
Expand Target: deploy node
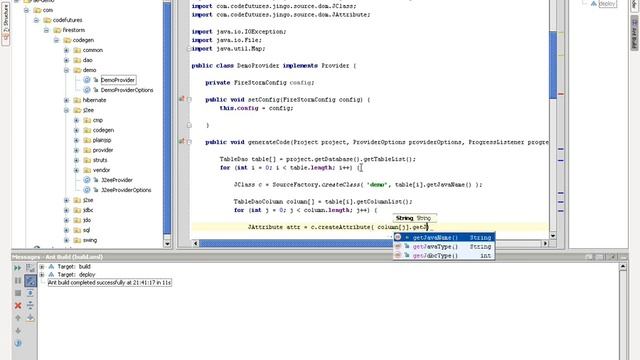click(x=42, y=275)
